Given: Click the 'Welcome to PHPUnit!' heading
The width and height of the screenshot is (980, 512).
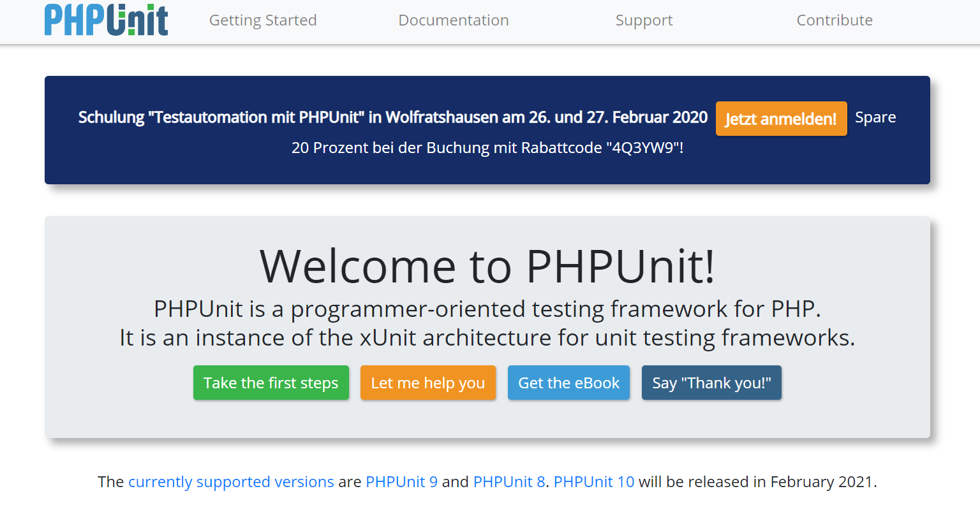Looking at the screenshot, I should [x=487, y=265].
